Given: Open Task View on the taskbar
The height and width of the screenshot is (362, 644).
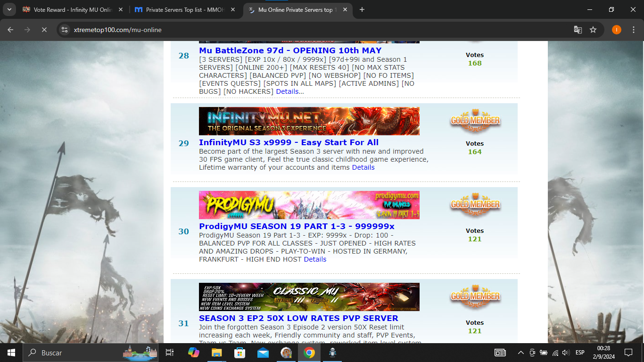Looking at the screenshot, I should 170,353.
